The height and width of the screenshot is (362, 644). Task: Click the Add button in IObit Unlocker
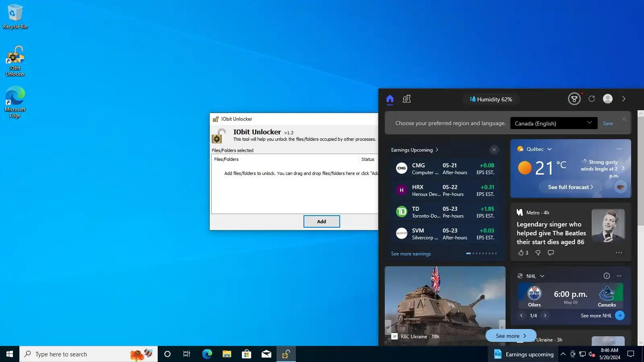[322, 222]
